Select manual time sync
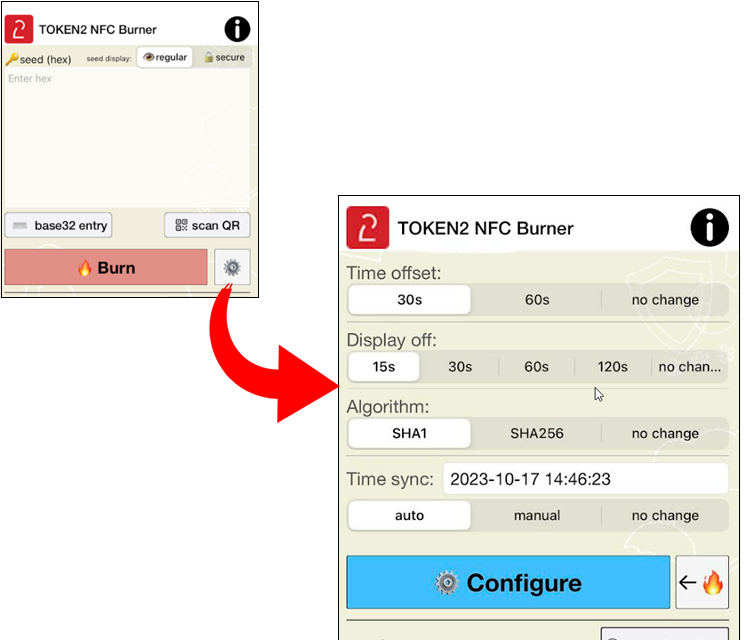The width and height of the screenshot is (744, 640). pyautogui.click(x=537, y=516)
